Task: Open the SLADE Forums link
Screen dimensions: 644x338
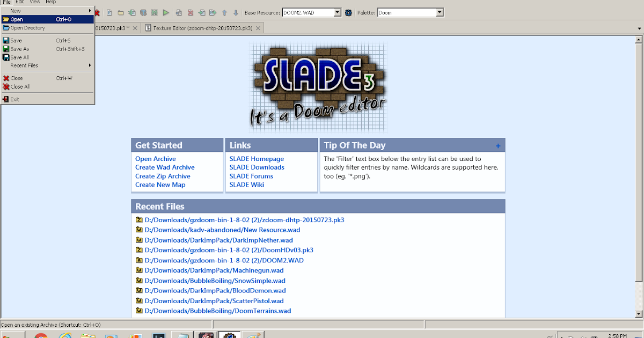Action: [251, 176]
